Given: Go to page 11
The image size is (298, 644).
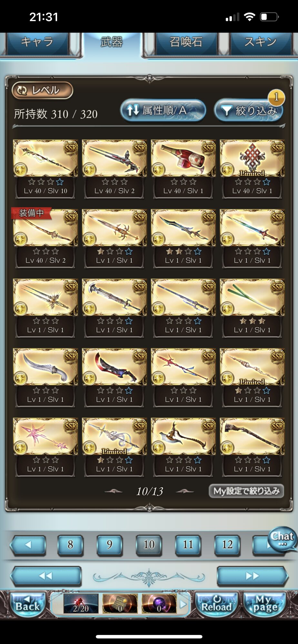Looking at the screenshot, I should pos(188,545).
